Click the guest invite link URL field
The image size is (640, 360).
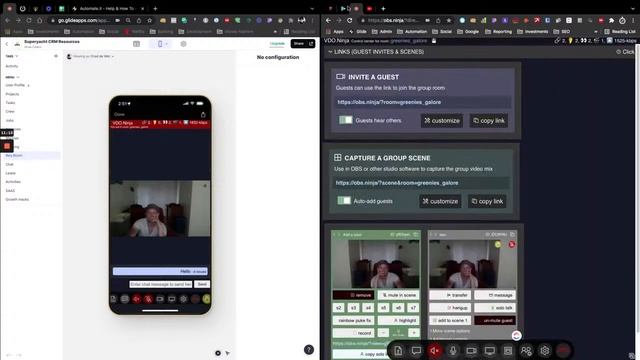423,102
